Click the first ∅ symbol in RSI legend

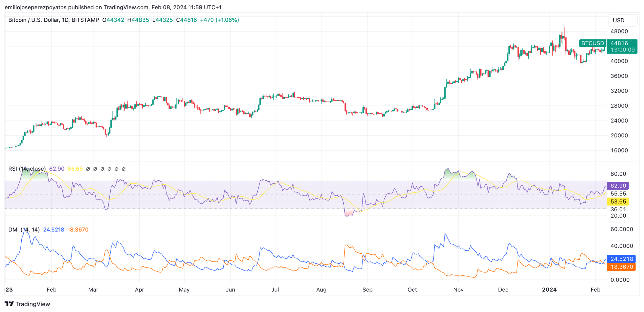(88, 169)
